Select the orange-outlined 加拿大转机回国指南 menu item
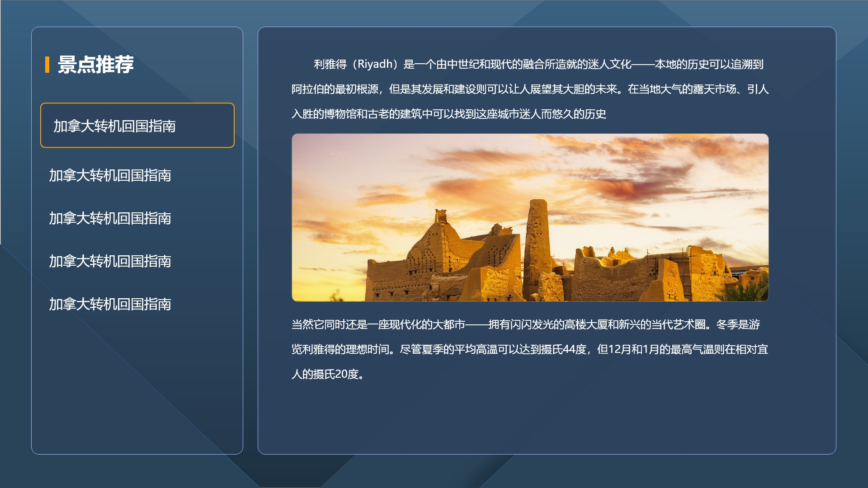The width and height of the screenshot is (868, 488). point(137,125)
